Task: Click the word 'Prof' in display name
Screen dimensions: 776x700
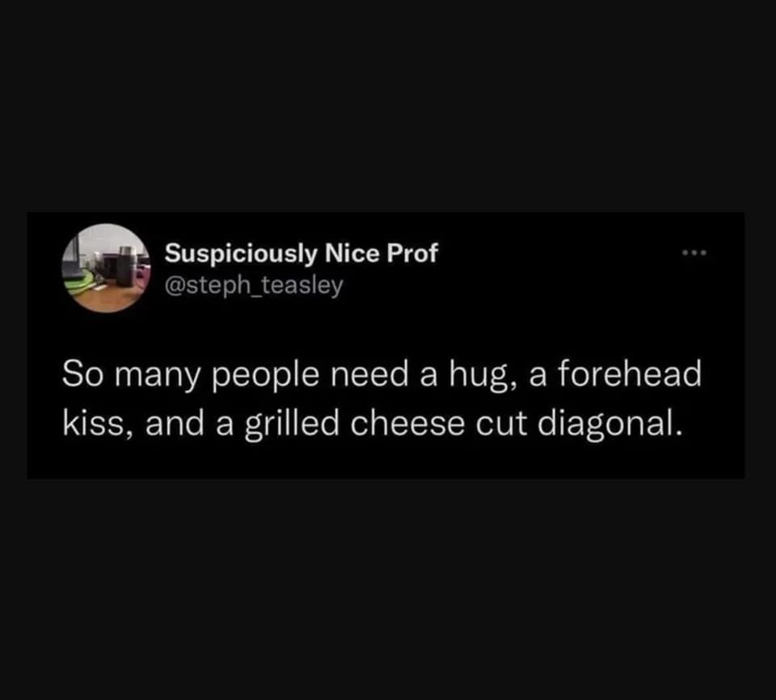Action: click(412, 253)
